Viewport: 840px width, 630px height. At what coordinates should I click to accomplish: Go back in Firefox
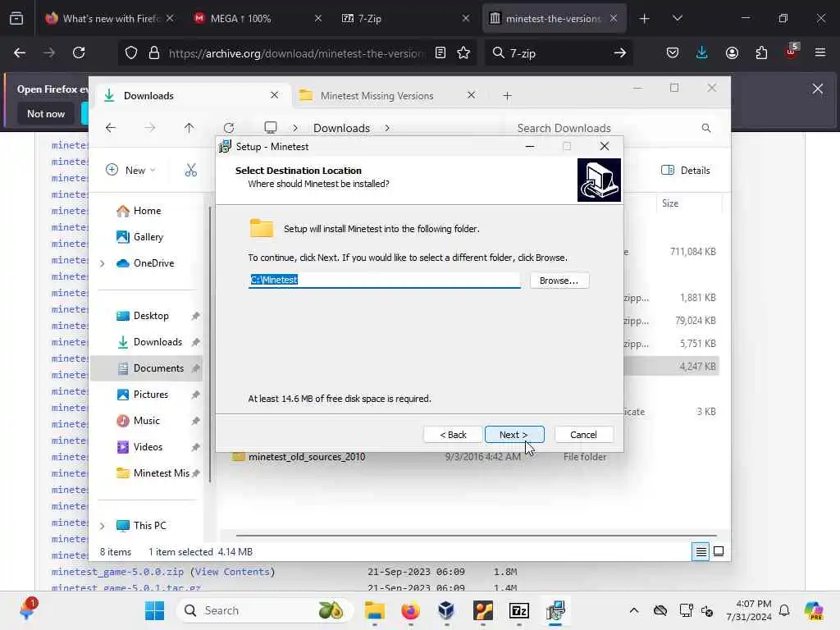click(20, 52)
